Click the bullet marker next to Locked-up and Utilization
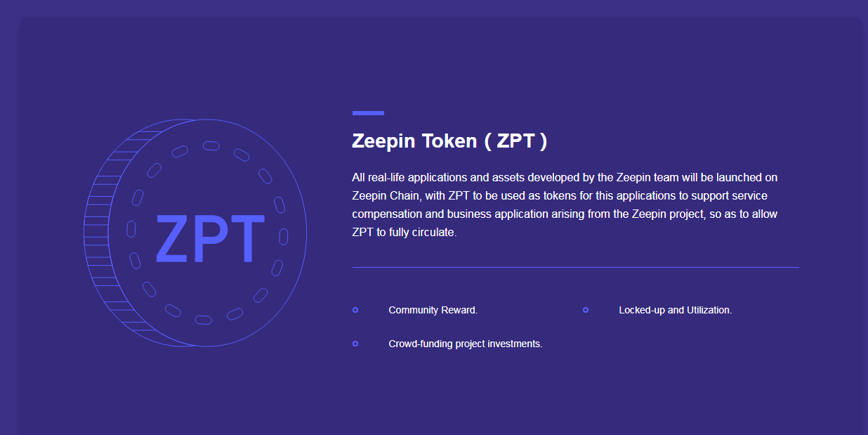This screenshot has width=868, height=435. tap(586, 310)
